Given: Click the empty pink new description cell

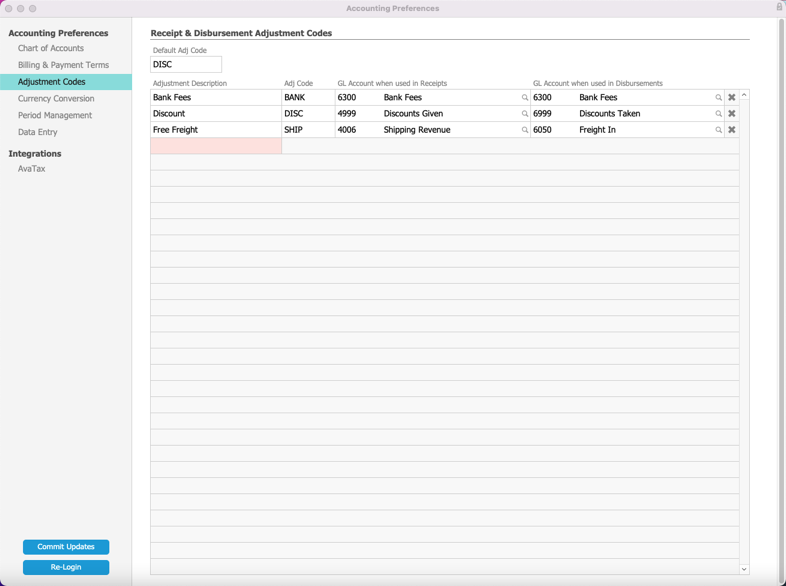Looking at the screenshot, I should (x=216, y=146).
